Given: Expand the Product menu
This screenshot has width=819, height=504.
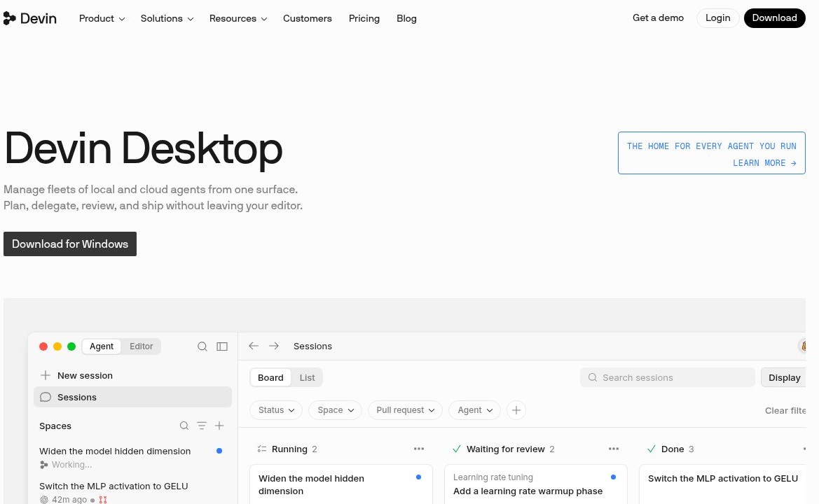Looking at the screenshot, I should pos(102,18).
